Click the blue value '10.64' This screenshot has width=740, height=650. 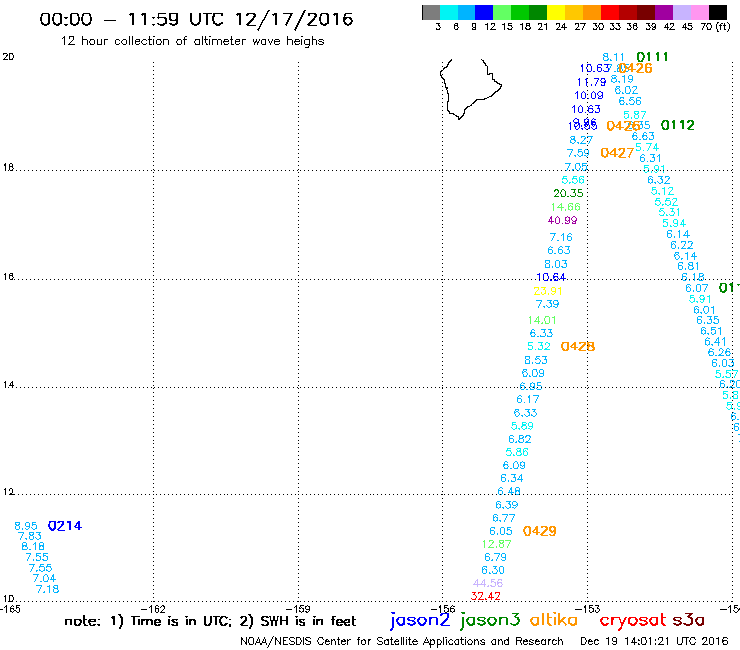point(551,278)
